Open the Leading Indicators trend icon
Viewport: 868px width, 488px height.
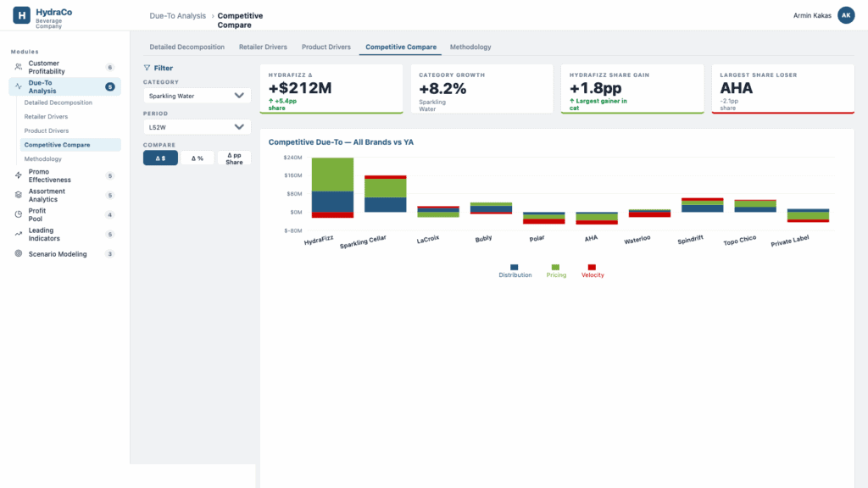coord(19,234)
